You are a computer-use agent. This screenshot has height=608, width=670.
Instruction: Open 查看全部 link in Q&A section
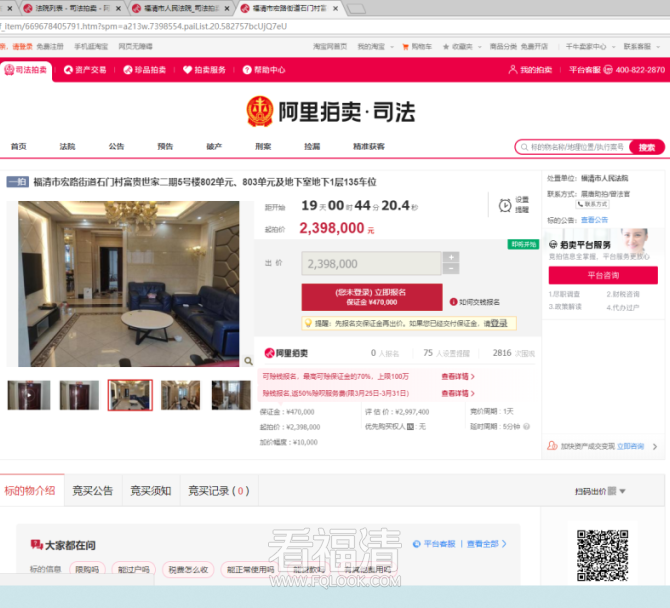tap(487, 544)
